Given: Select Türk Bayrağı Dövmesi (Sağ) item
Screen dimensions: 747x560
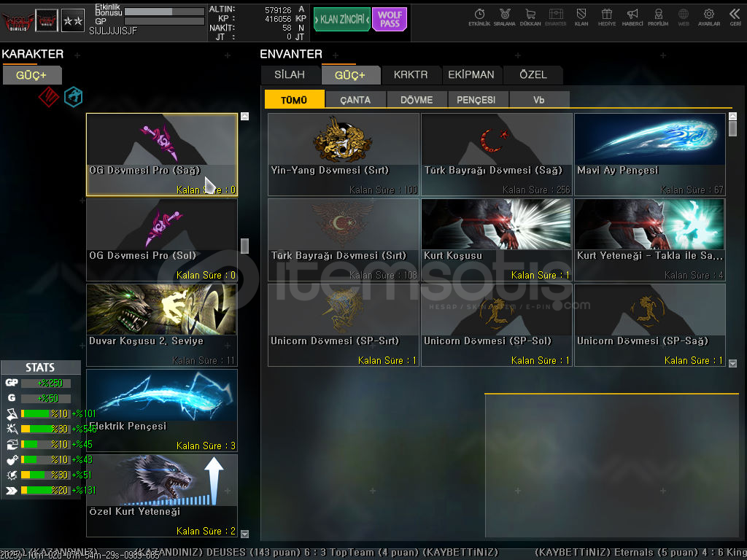Looking at the screenshot, I should point(497,155).
